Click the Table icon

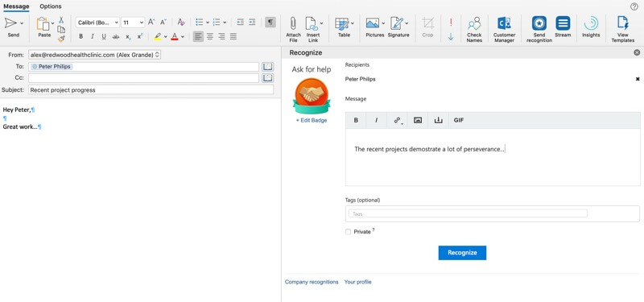point(341,23)
